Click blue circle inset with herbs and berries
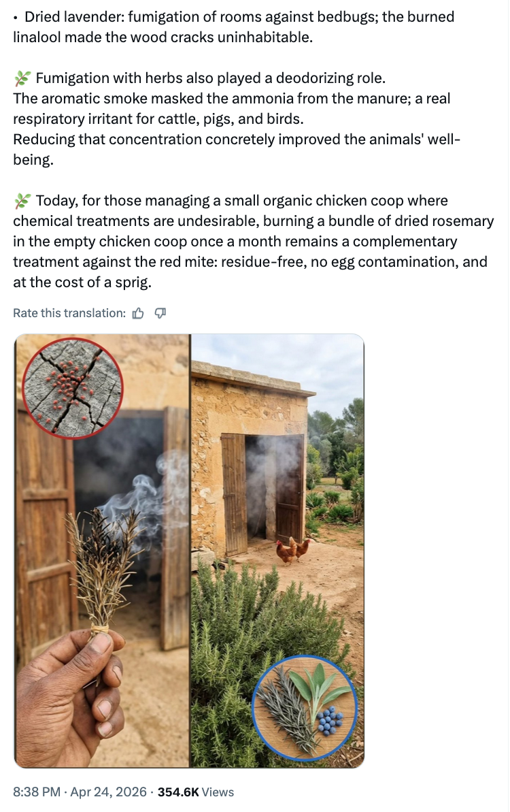The image size is (510, 812). coord(306,708)
